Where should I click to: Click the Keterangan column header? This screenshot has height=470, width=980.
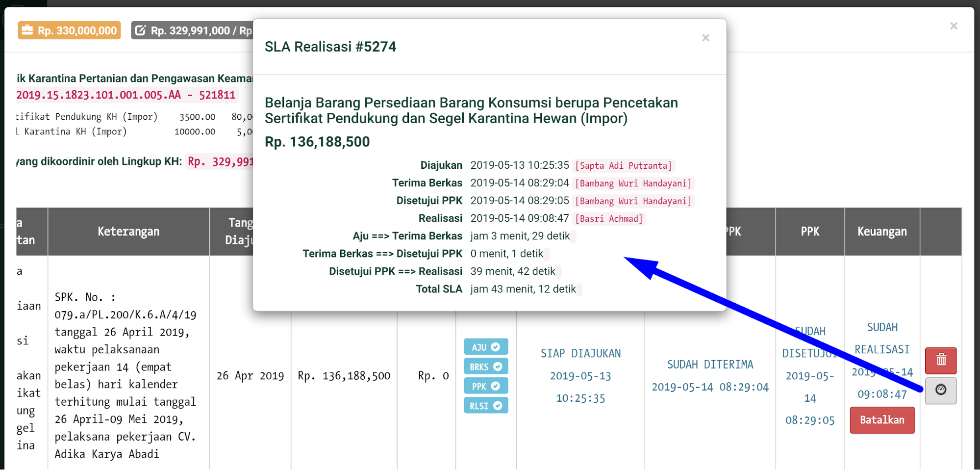pos(128,232)
